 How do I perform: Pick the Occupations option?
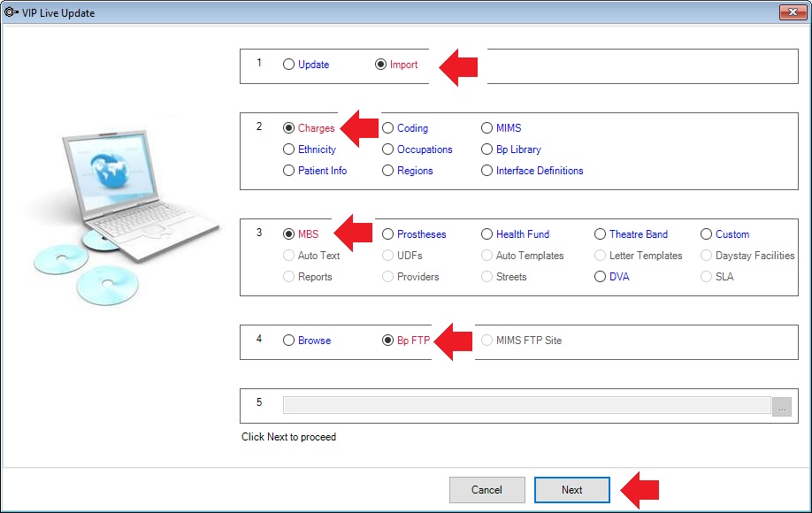[417, 149]
